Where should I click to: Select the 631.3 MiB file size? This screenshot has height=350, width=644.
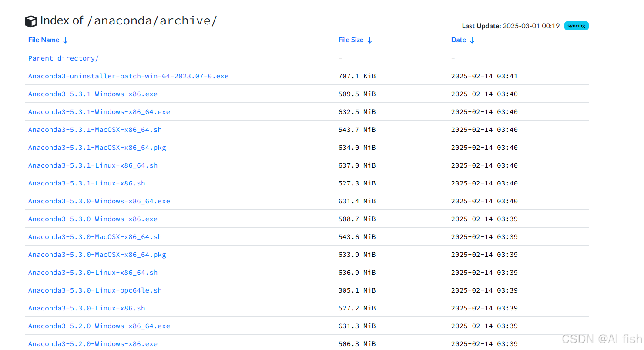pyautogui.click(x=357, y=326)
